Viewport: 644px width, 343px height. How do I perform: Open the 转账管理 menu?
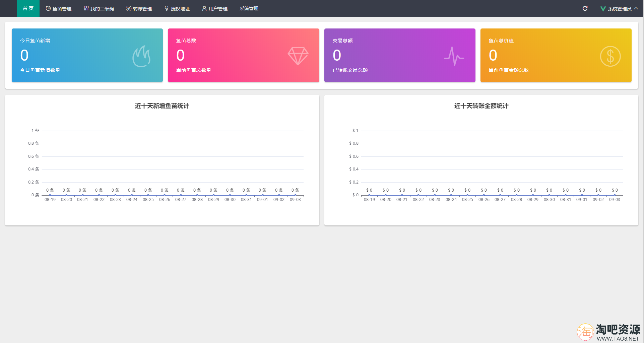(139, 8)
